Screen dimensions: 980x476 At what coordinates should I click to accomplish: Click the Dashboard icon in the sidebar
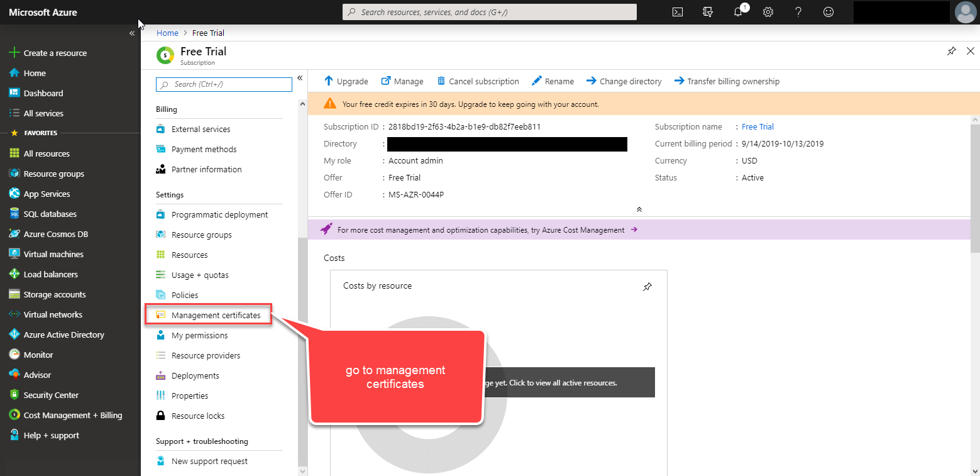[x=14, y=93]
